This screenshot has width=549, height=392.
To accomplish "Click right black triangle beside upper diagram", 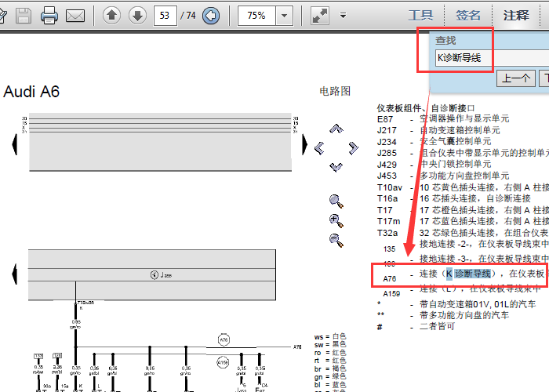I will 305,144.
